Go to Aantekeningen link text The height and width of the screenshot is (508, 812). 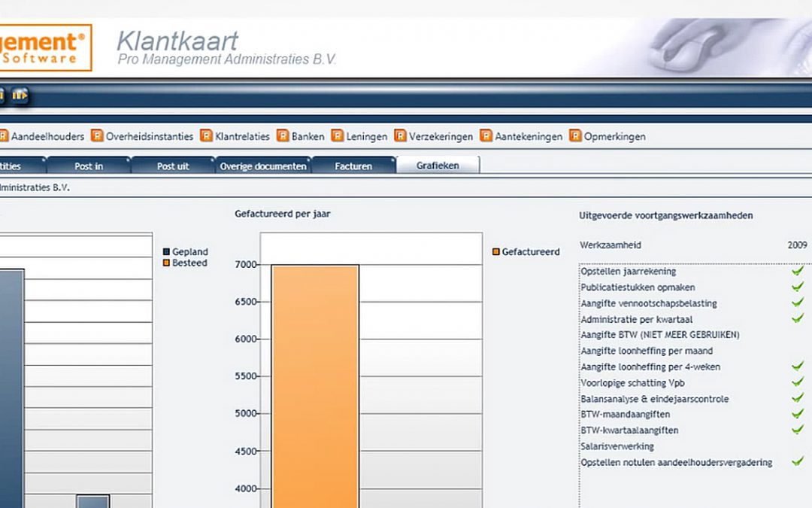pos(529,137)
